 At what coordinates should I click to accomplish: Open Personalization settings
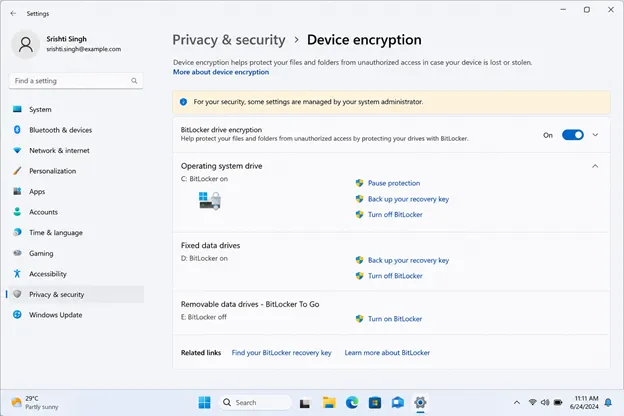coord(76,171)
